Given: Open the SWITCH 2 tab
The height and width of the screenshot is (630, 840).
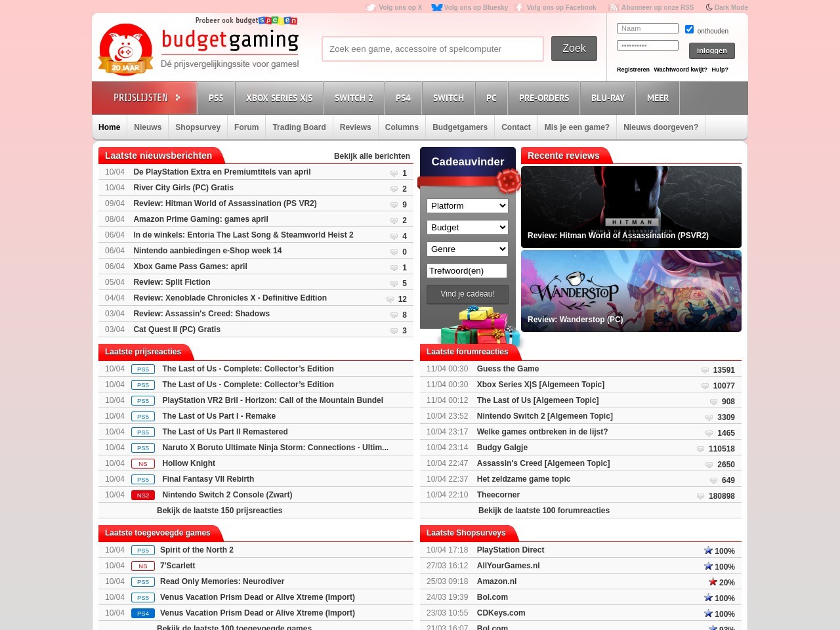Looking at the screenshot, I should 354,98.
